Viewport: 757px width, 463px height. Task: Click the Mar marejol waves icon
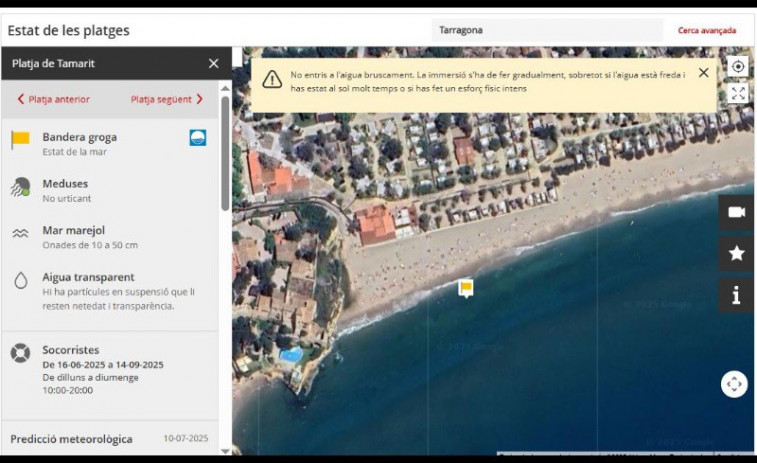20,234
